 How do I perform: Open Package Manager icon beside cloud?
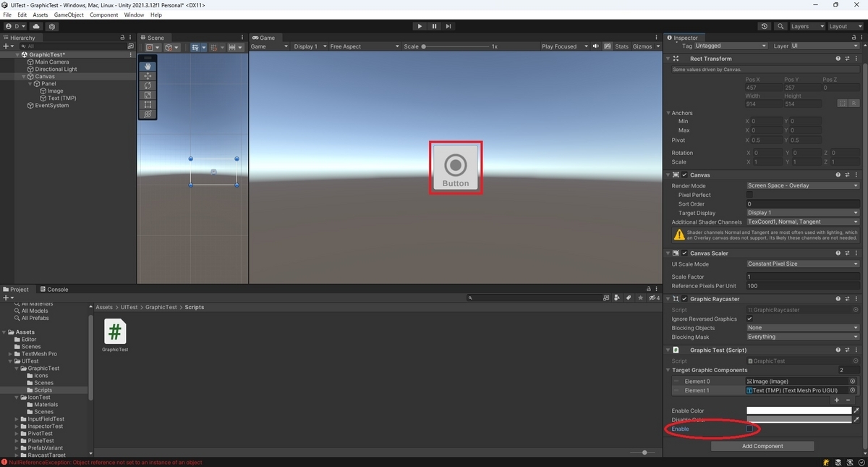tap(52, 26)
